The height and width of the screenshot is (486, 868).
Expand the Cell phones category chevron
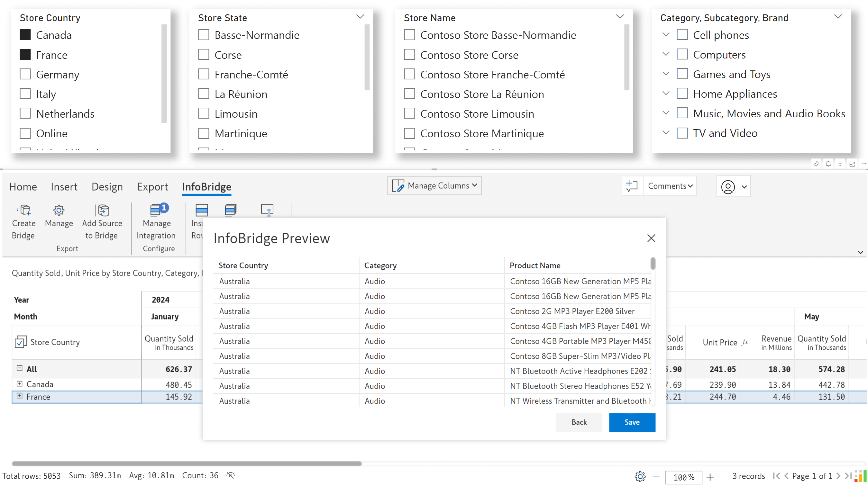pyautogui.click(x=665, y=34)
